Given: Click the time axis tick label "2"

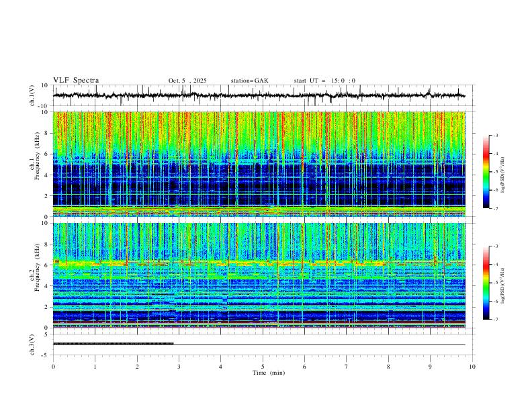Looking at the screenshot, I should coord(137,367).
